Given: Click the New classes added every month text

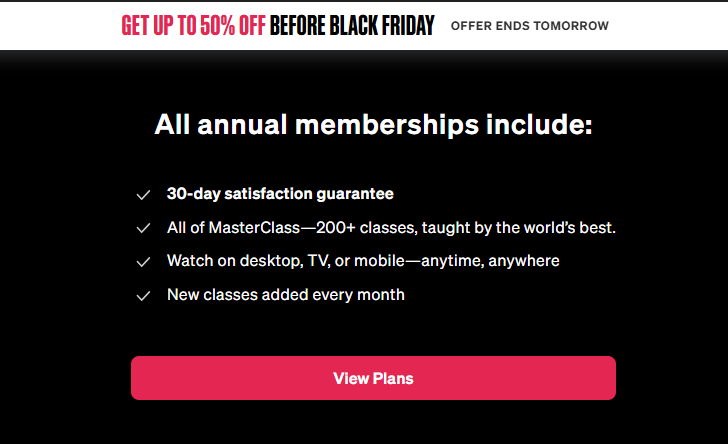Looking at the screenshot, I should coord(285,295).
